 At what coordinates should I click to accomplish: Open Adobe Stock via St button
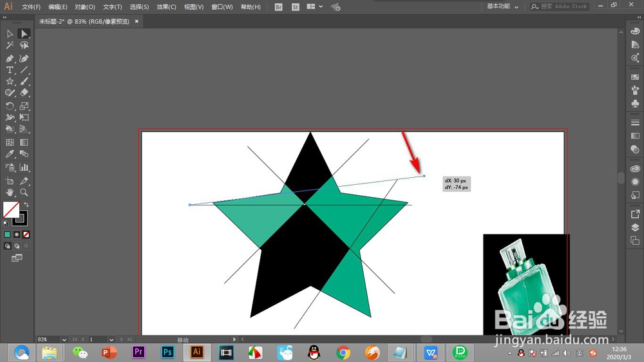point(296,7)
